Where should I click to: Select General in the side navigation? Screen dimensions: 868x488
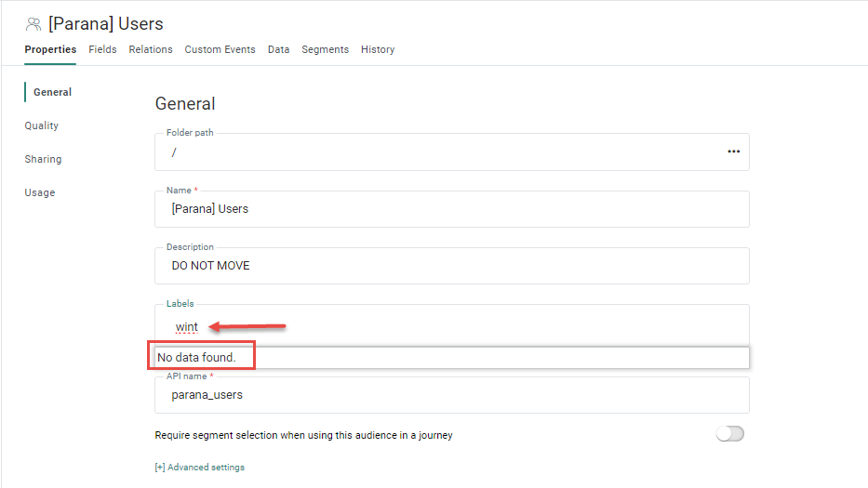pyautogui.click(x=52, y=92)
